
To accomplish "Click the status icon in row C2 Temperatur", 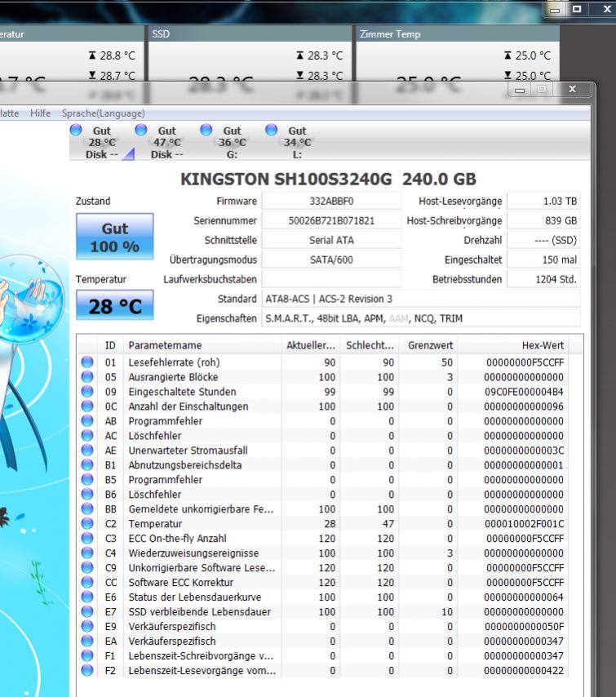I will (87, 523).
